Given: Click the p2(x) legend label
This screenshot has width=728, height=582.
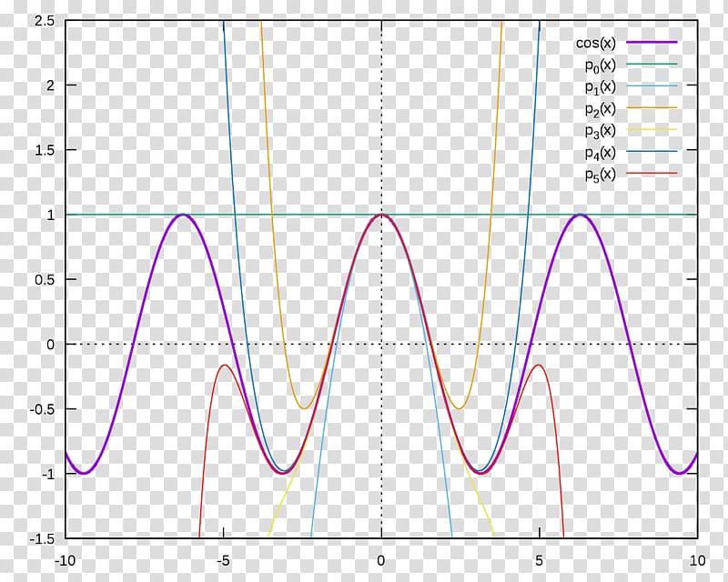Looking at the screenshot, I should point(600,109).
